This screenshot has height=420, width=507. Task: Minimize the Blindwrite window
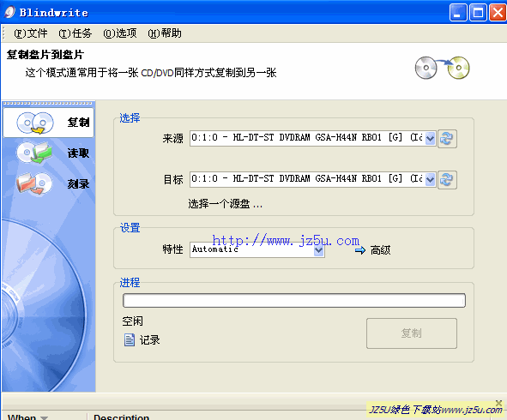(458, 13)
